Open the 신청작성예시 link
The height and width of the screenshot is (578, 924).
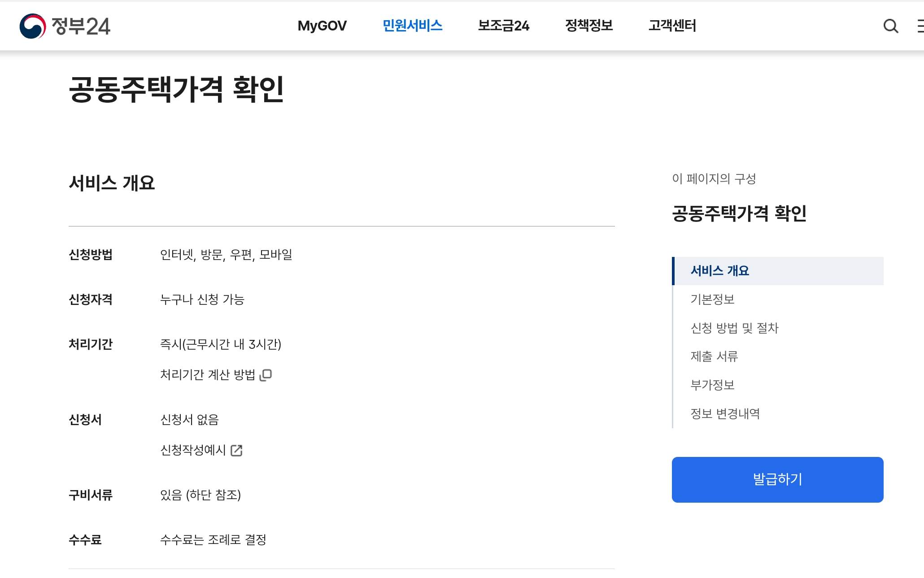[x=193, y=450]
